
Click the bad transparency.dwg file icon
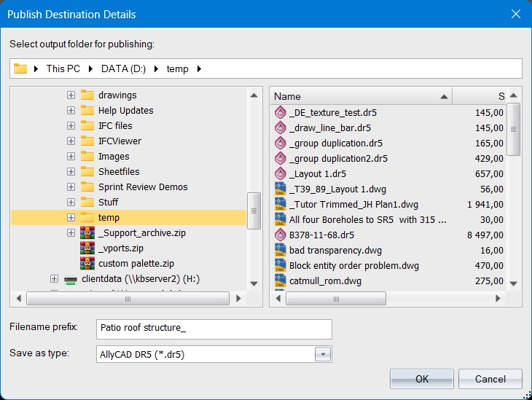(281, 250)
